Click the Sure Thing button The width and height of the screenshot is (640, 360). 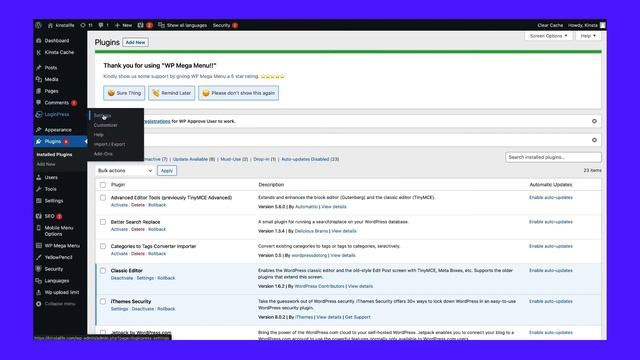[x=124, y=93]
